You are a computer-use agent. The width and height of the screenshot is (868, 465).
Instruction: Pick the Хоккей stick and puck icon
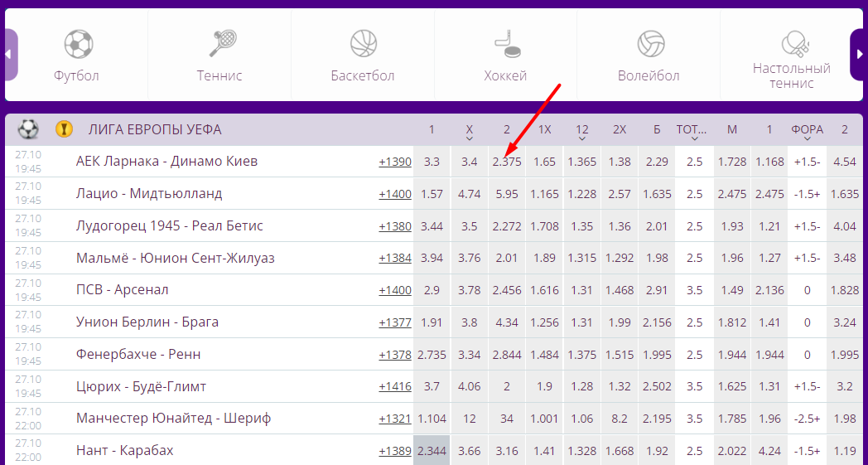pyautogui.click(x=506, y=43)
